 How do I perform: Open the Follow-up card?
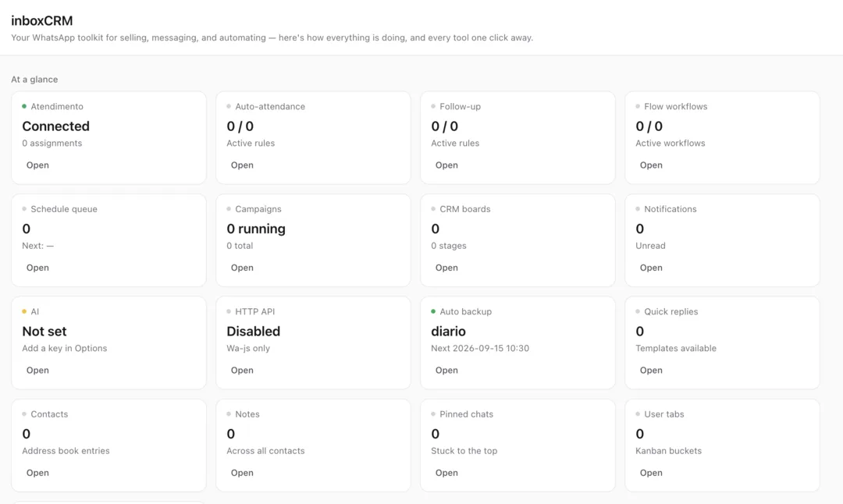(446, 165)
